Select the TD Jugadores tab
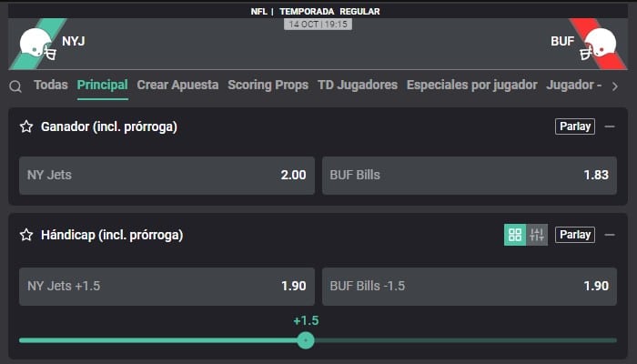Viewport: 637px width, 364px height. coord(358,85)
